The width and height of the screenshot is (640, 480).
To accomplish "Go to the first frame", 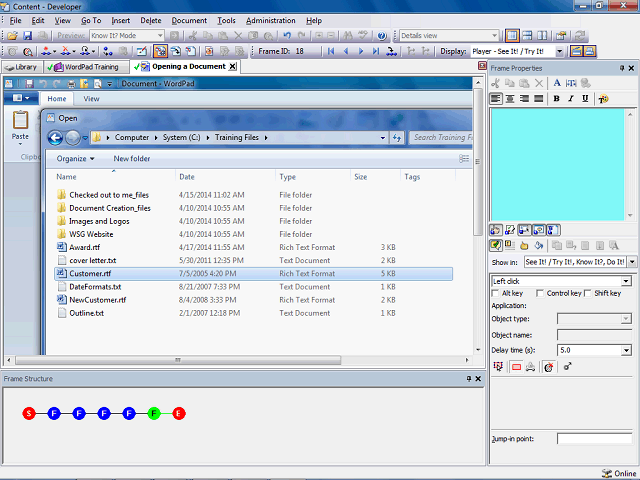I will coord(331,51).
